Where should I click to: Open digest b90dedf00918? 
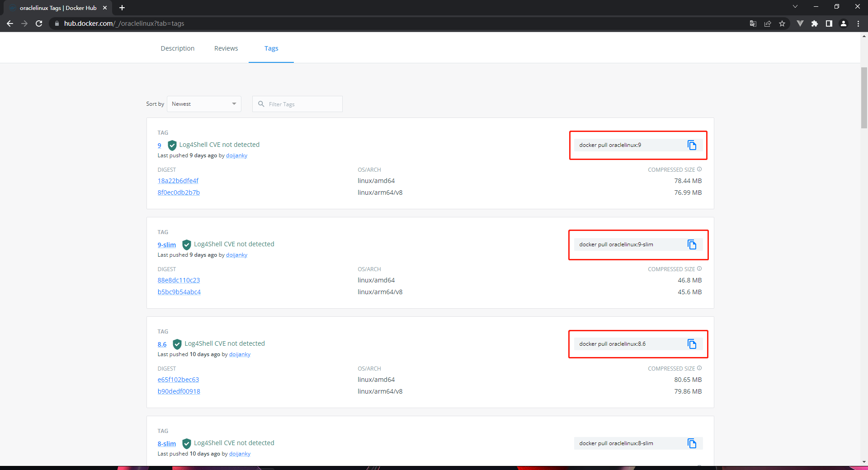(179, 391)
